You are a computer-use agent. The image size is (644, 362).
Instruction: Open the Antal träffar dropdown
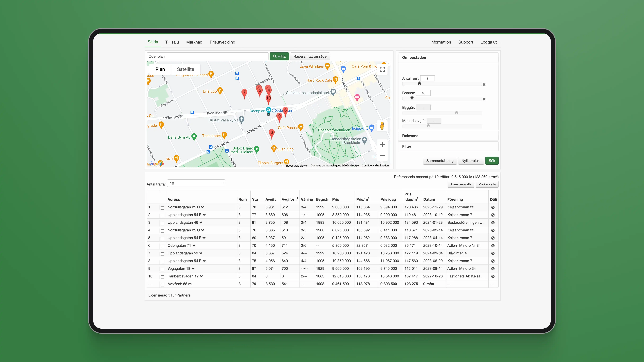pyautogui.click(x=196, y=183)
